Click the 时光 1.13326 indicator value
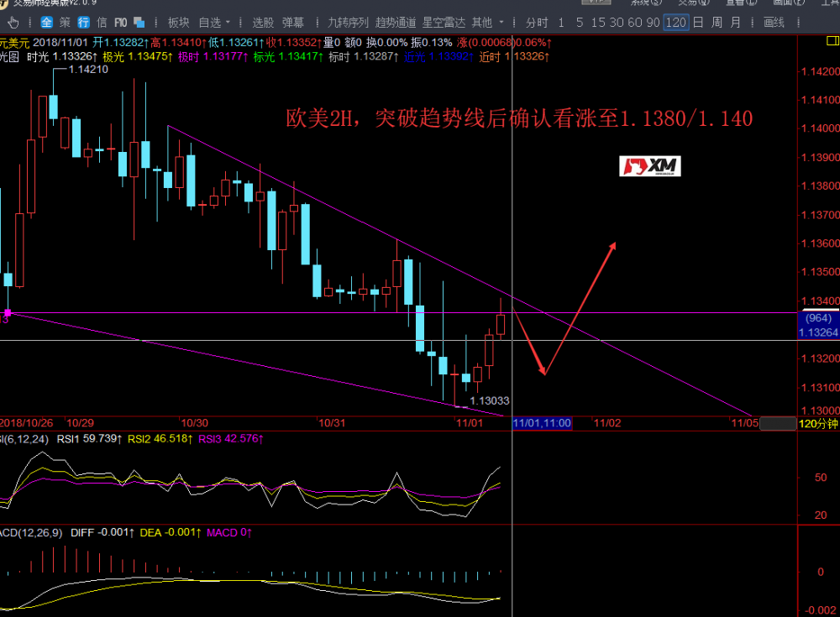 pos(62,56)
